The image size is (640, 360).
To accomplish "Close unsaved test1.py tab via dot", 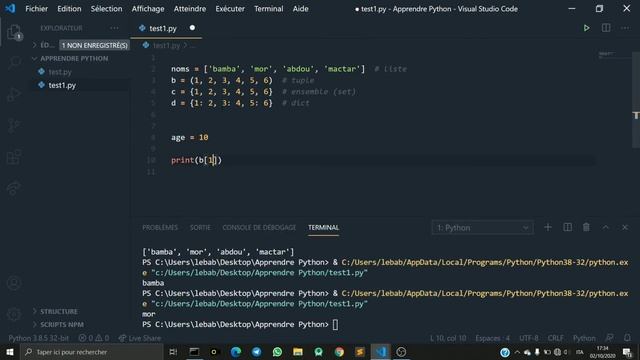I will pyautogui.click(x=192, y=28).
